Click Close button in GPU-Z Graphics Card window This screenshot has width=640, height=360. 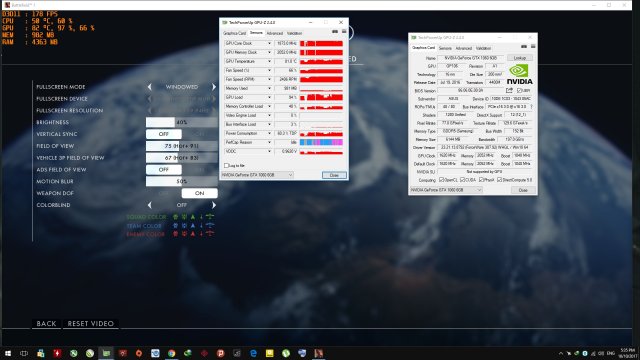pyautogui.click(x=523, y=190)
